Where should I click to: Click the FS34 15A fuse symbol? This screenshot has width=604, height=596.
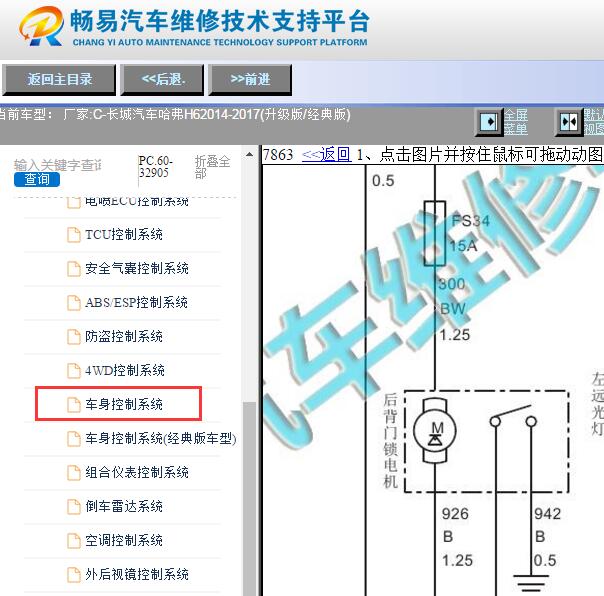point(435,233)
